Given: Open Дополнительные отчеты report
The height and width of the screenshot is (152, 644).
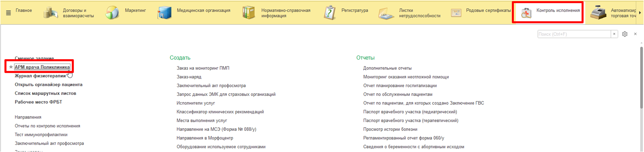Looking at the screenshot, I should click(387, 68).
